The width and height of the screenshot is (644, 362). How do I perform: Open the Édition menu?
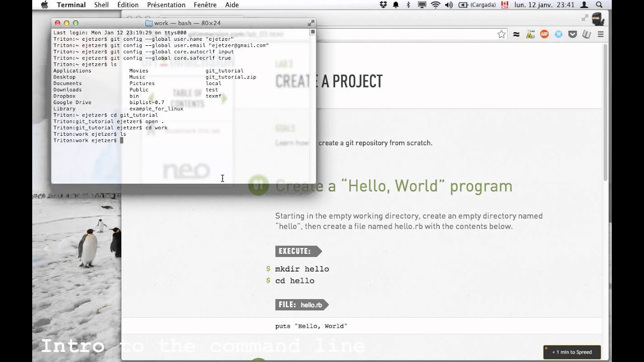click(x=128, y=5)
